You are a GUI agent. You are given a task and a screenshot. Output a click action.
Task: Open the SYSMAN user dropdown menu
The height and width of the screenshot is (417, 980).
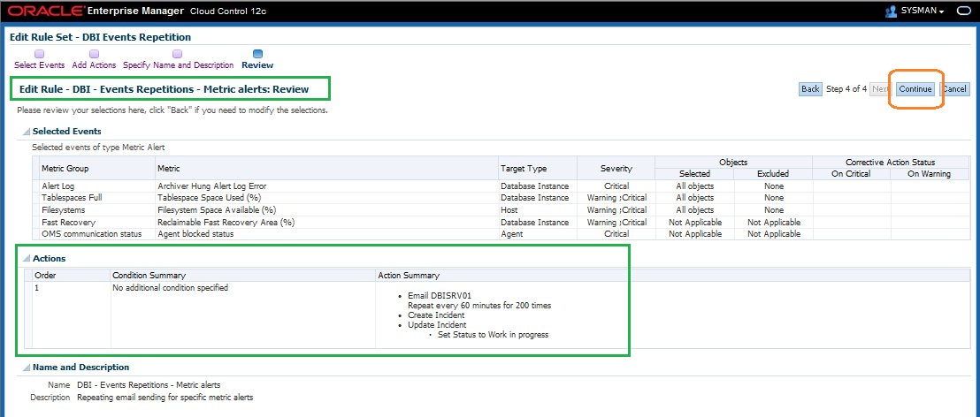point(923,11)
